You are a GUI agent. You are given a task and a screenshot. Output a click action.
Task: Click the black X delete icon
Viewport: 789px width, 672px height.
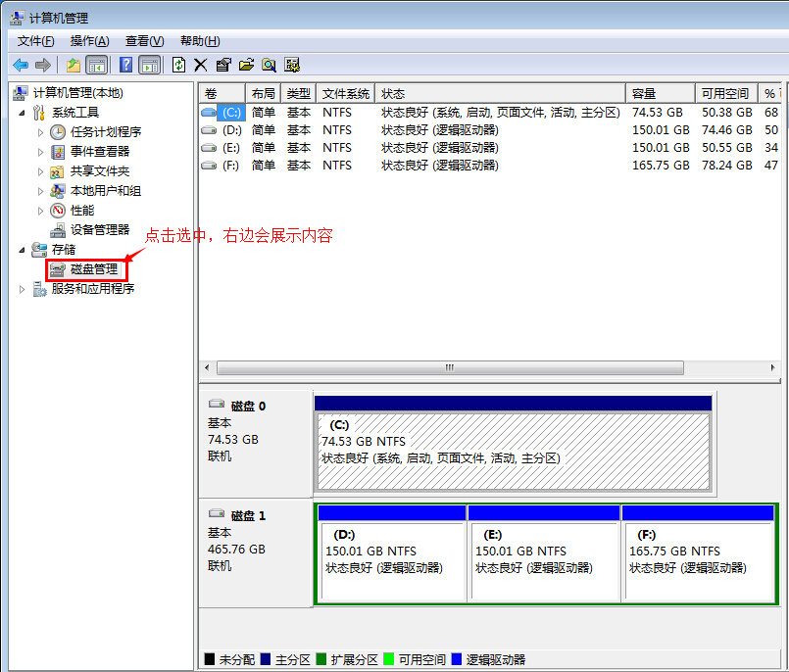(201, 65)
